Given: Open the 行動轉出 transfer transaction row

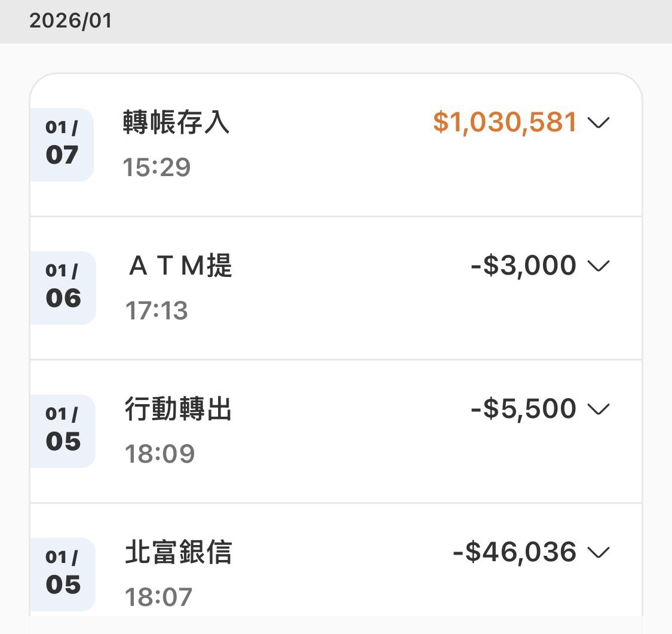Looking at the screenshot, I should 335,430.
